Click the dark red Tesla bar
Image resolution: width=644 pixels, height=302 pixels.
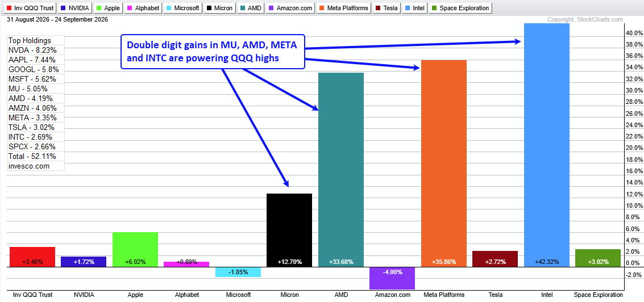tap(495, 259)
